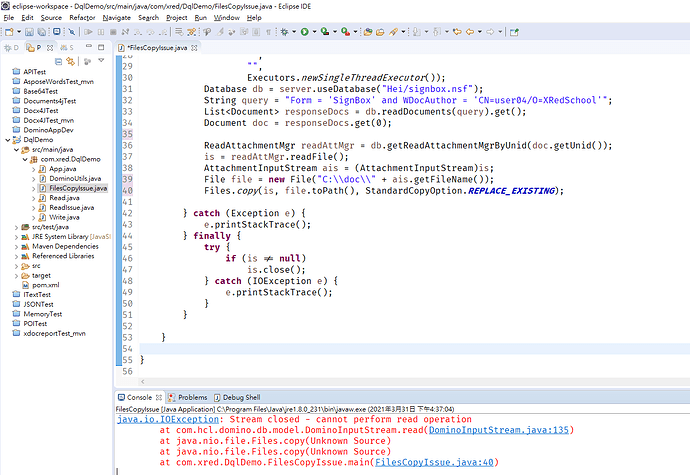Select the AsposeWordsTest_mvn project

click(x=54, y=82)
